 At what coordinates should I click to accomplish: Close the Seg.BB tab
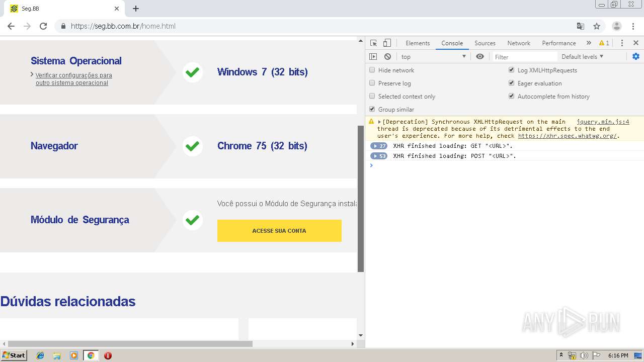pos(117,9)
